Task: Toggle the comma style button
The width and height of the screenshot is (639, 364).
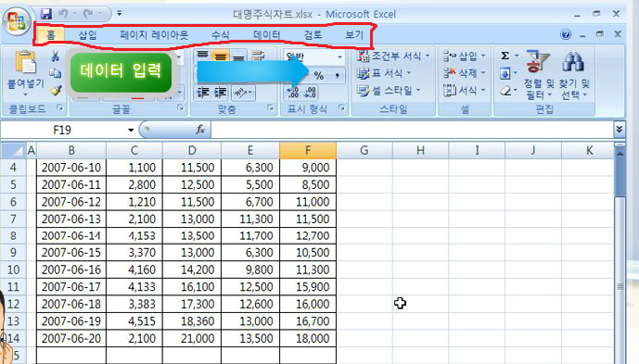Action: (x=337, y=75)
